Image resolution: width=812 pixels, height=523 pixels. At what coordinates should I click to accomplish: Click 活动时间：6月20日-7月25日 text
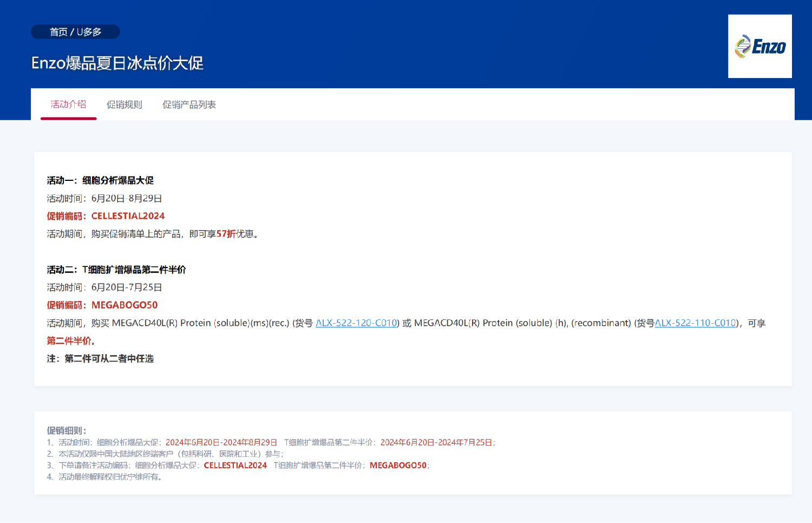(x=104, y=287)
